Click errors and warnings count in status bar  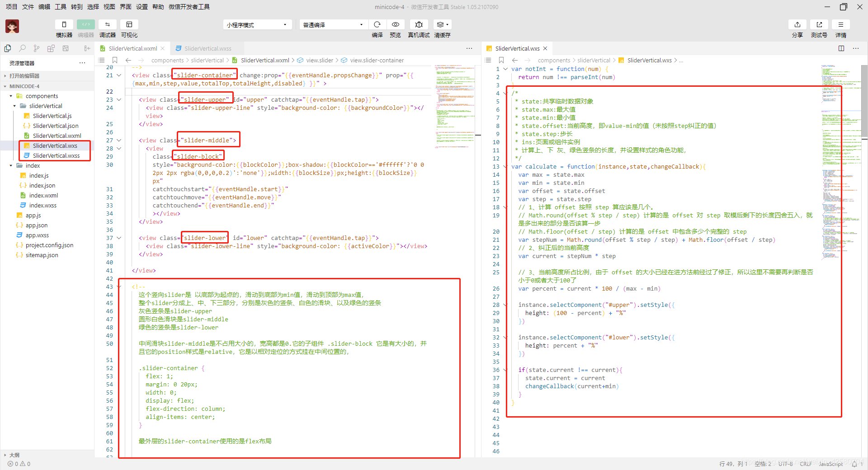[x=19, y=464]
